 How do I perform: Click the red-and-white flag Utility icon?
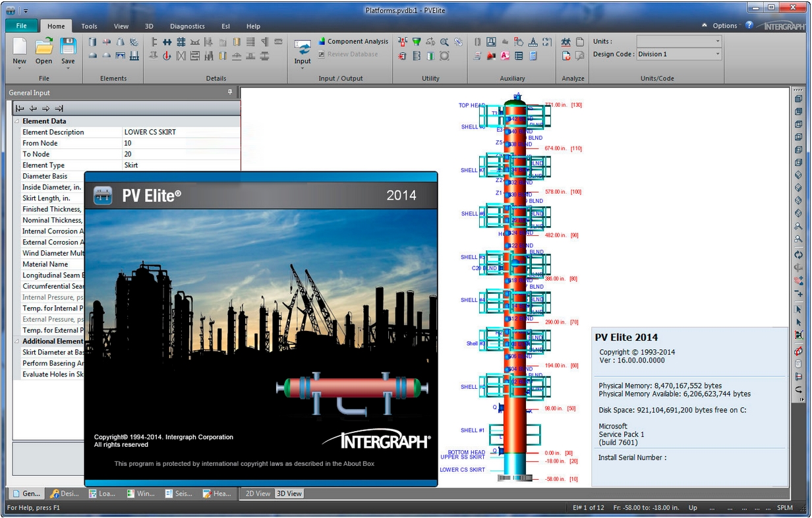tap(403, 56)
